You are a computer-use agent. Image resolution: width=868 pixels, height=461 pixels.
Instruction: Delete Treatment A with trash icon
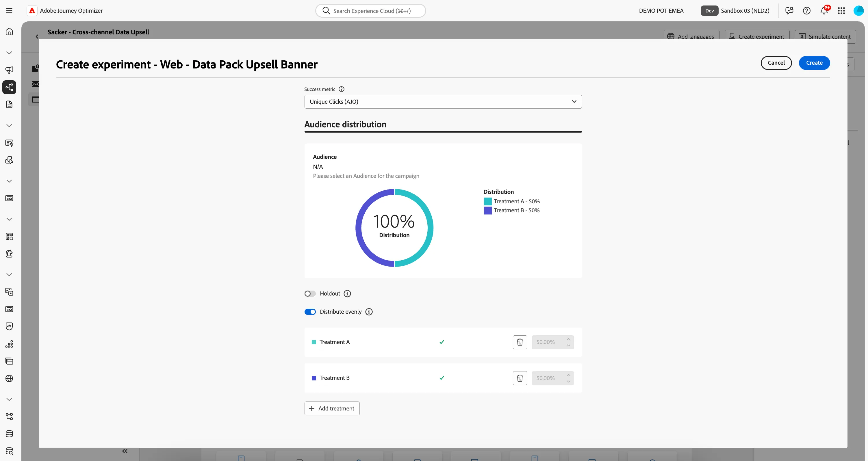[520, 342]
